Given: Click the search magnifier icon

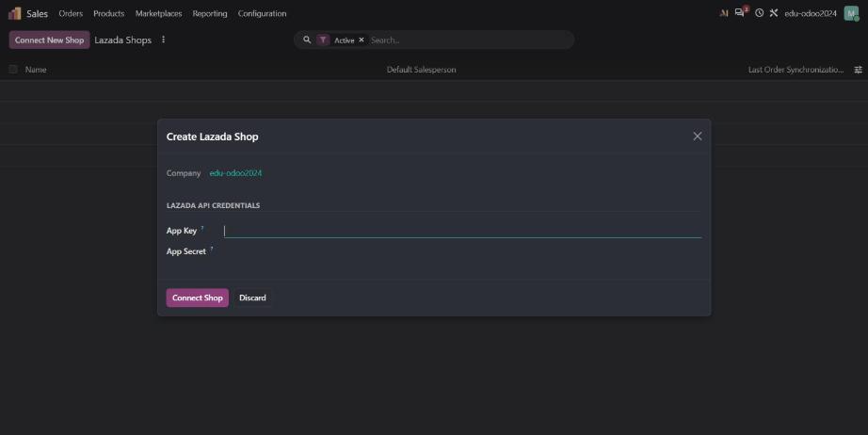Looking at the screenshot, I should tap(307, 40).
